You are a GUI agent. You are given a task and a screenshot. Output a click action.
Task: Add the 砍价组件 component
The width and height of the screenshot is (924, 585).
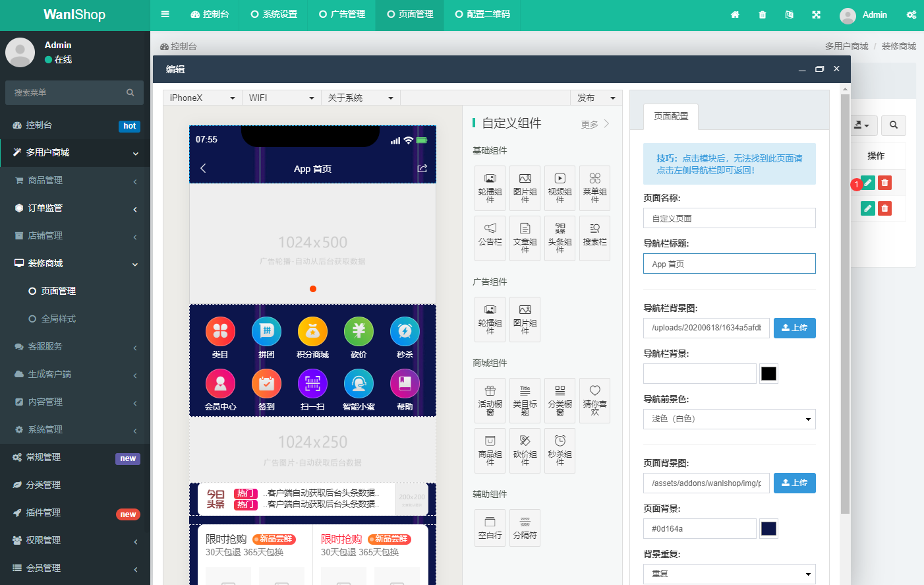[525, 450]
